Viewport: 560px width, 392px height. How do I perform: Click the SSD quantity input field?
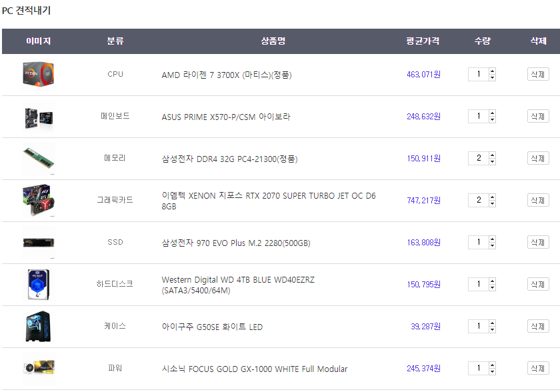[479, 242]
